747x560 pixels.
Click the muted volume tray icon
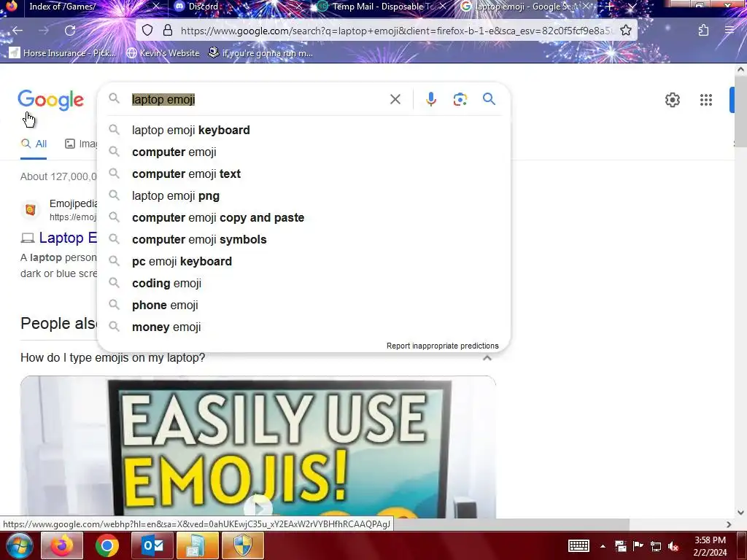(x=673, y=546)
